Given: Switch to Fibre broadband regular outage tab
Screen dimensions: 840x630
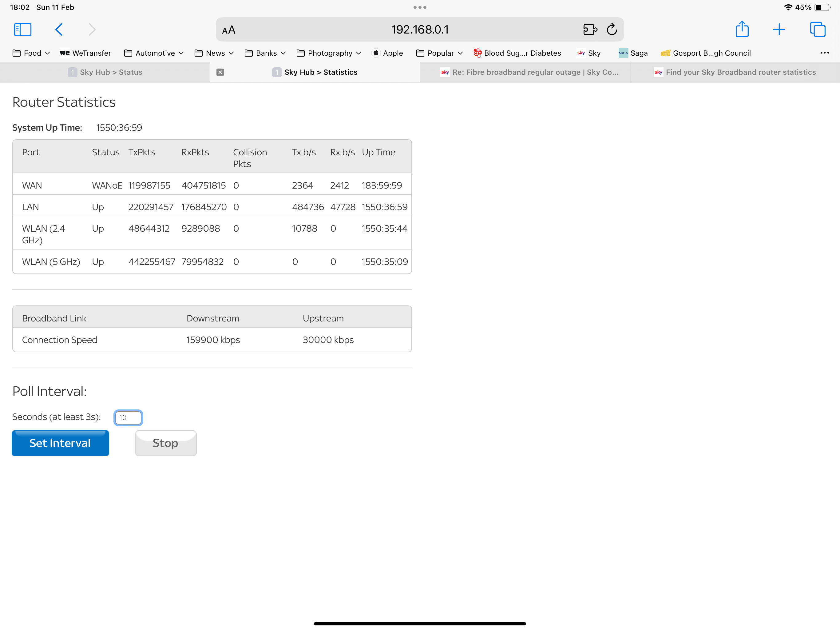Looking at the screenshot, I should coord(529,72).
